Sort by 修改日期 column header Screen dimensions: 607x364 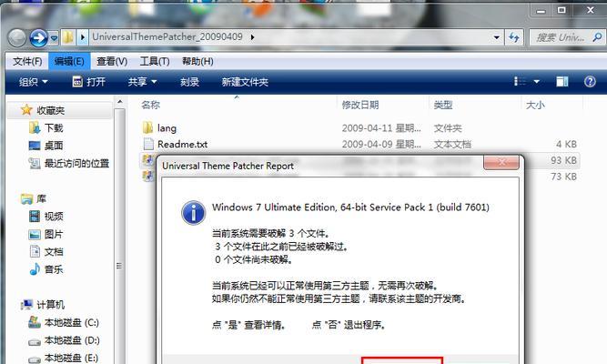click(x=360, y=105)
